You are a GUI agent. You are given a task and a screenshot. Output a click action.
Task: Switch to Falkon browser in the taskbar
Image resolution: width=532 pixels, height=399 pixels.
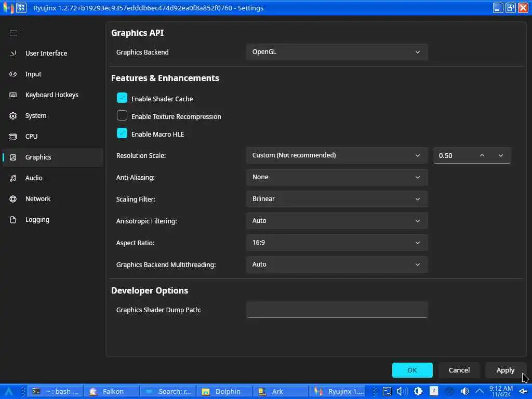point(111,392)
